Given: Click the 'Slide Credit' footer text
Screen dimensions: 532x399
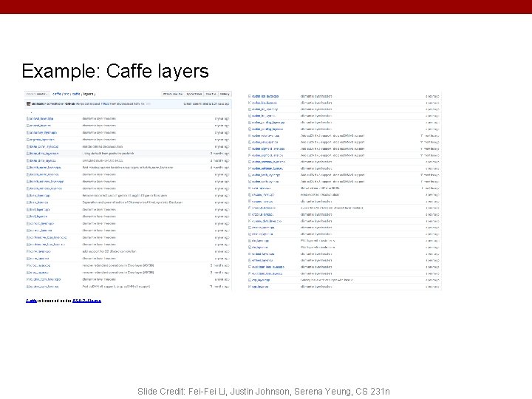Looking at the screenshot, I should point(264,392).
